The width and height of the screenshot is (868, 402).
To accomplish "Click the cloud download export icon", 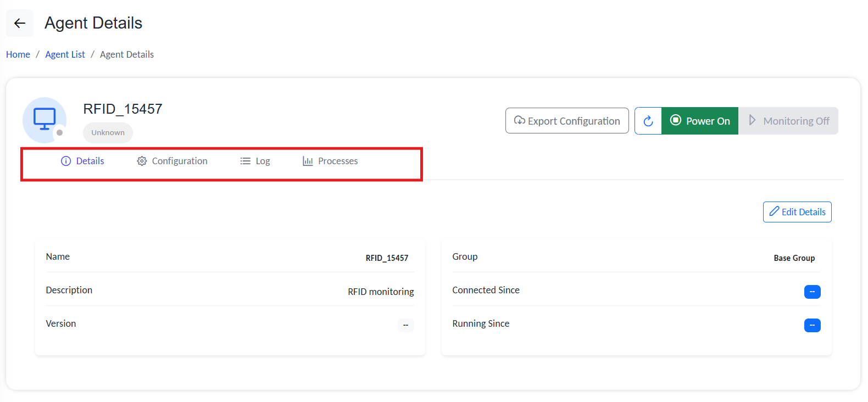I will point(519,120).
